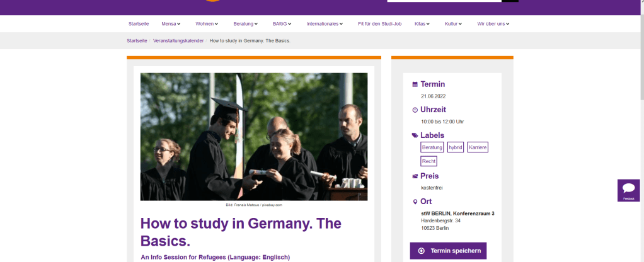The image size is (644, 262).
Task: Select the hybrid label tag
Action: [x=455, y=147]
